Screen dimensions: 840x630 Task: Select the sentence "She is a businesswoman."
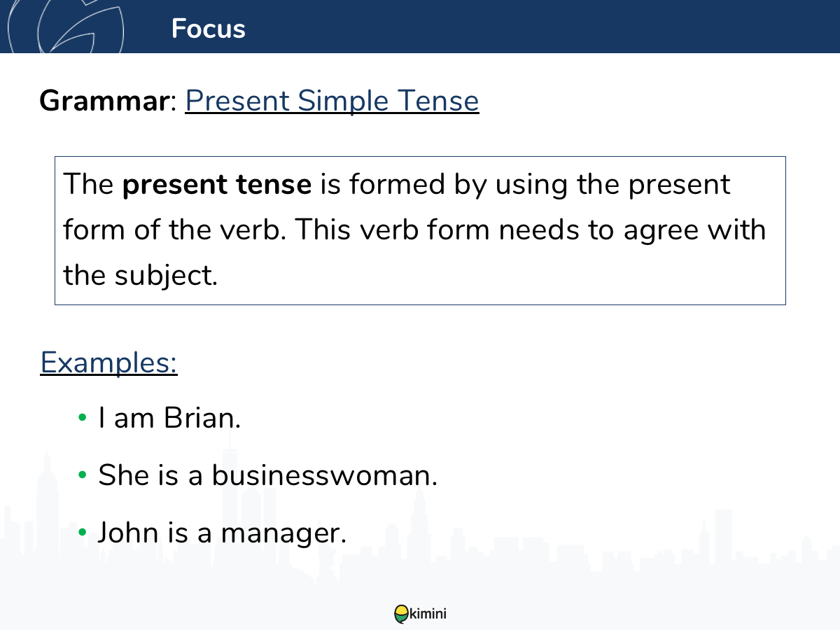(x=267, y=475)
